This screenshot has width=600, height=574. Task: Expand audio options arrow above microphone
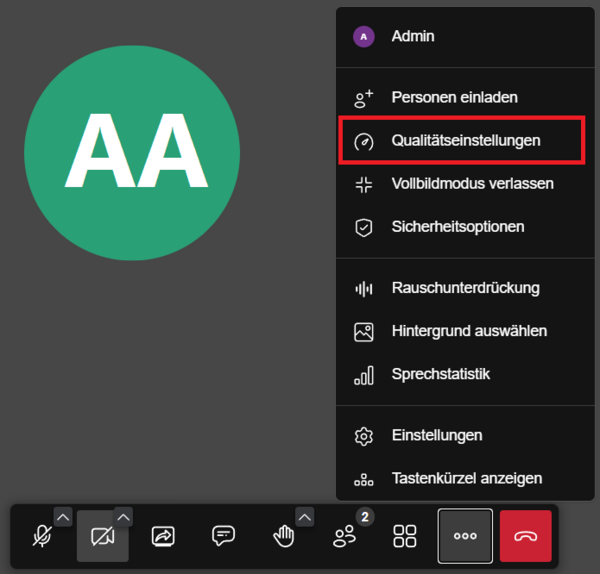(x=63, y=517)
